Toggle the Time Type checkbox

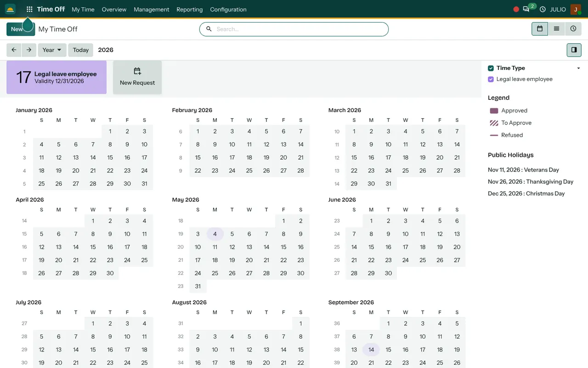(x=491, y=68)
